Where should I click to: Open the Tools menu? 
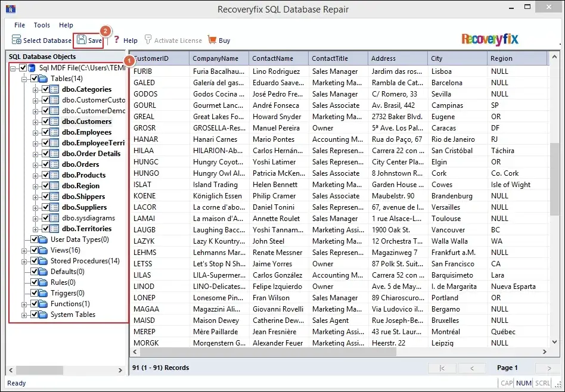(42, 25)
